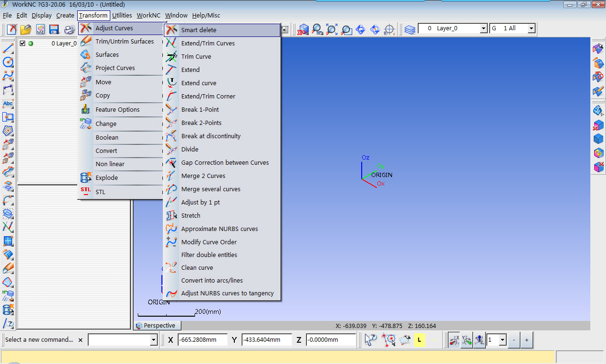Click the zoom-all magnifier with arrows icon

pos(332,29)
